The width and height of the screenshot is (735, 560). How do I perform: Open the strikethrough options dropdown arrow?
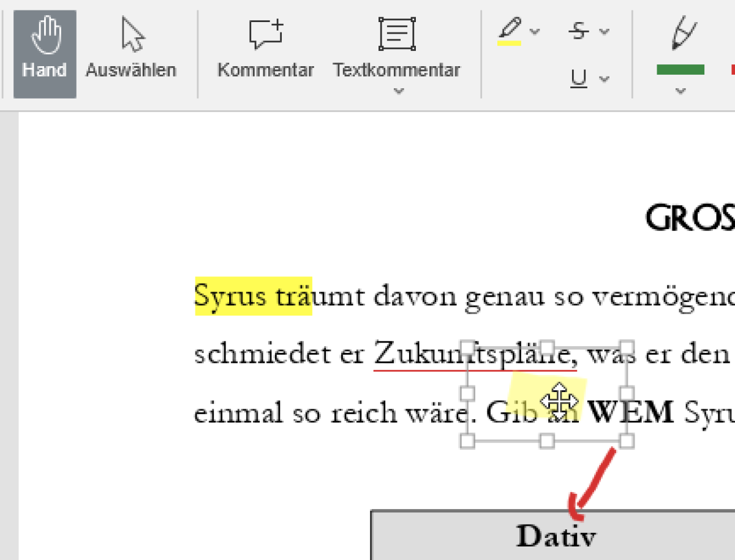[x=605, y=31]
